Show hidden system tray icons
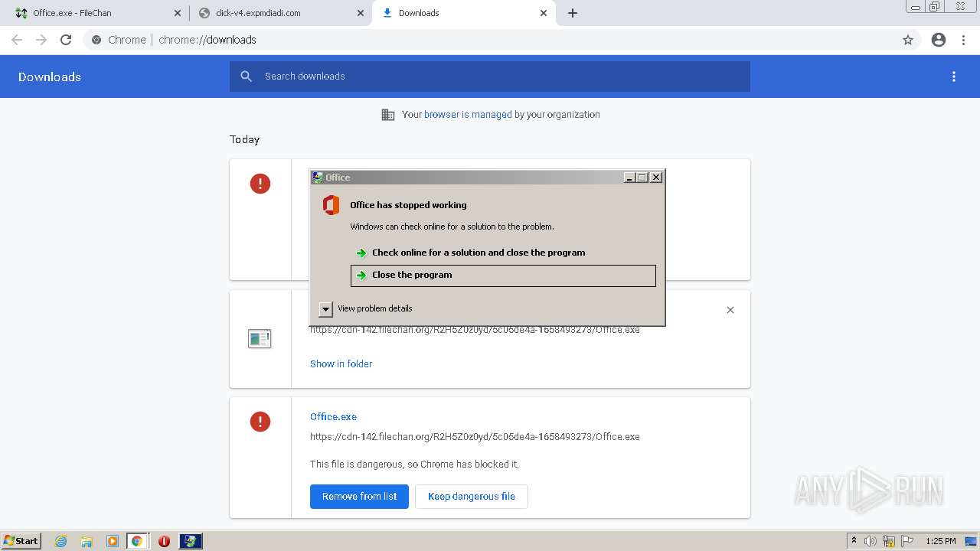The width and height of the screenshot is (980, 551). tap(854, 541)
